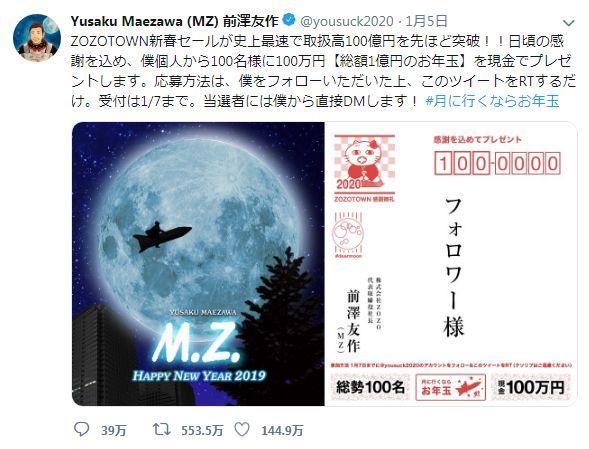Click the 144.9万 likes count

(282, 430)
